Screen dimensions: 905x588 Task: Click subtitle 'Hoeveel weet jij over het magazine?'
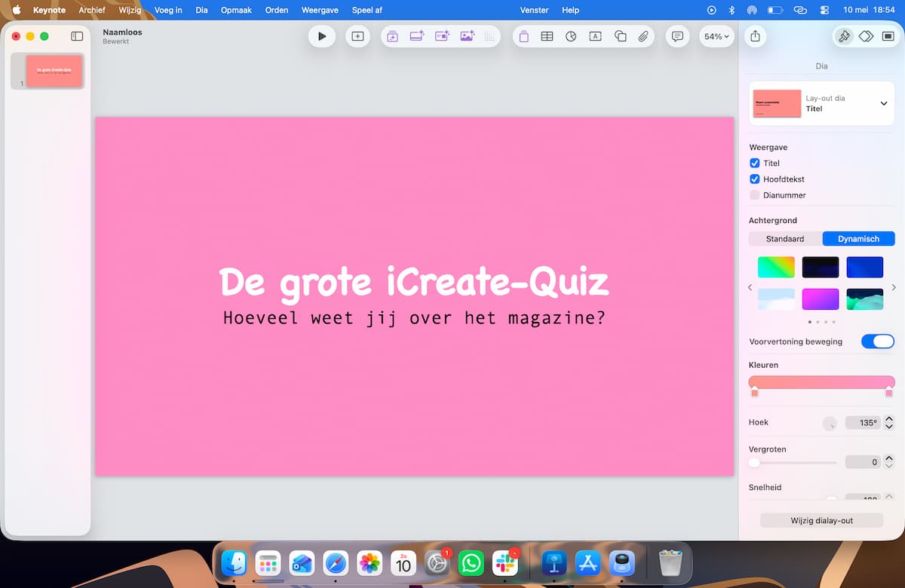[414, 318]
